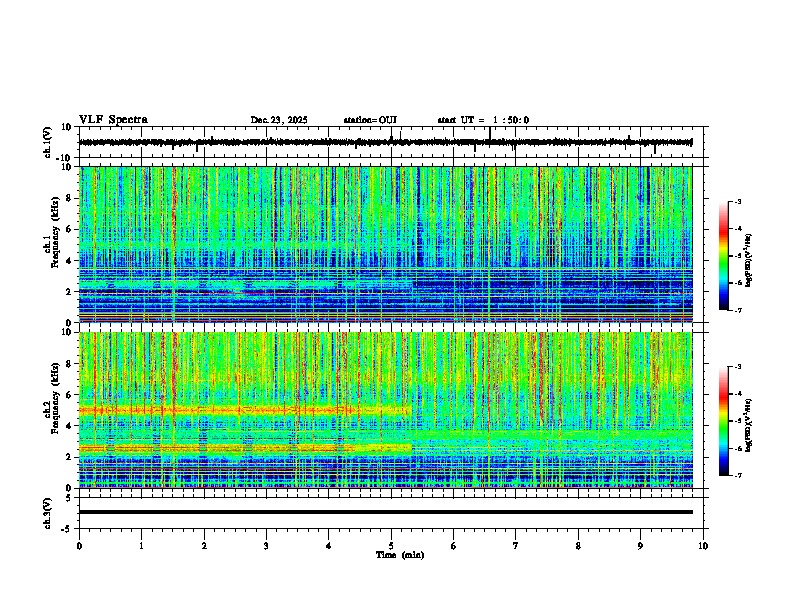
Task: Click the time axis tick label "5"
Action: 391,546
